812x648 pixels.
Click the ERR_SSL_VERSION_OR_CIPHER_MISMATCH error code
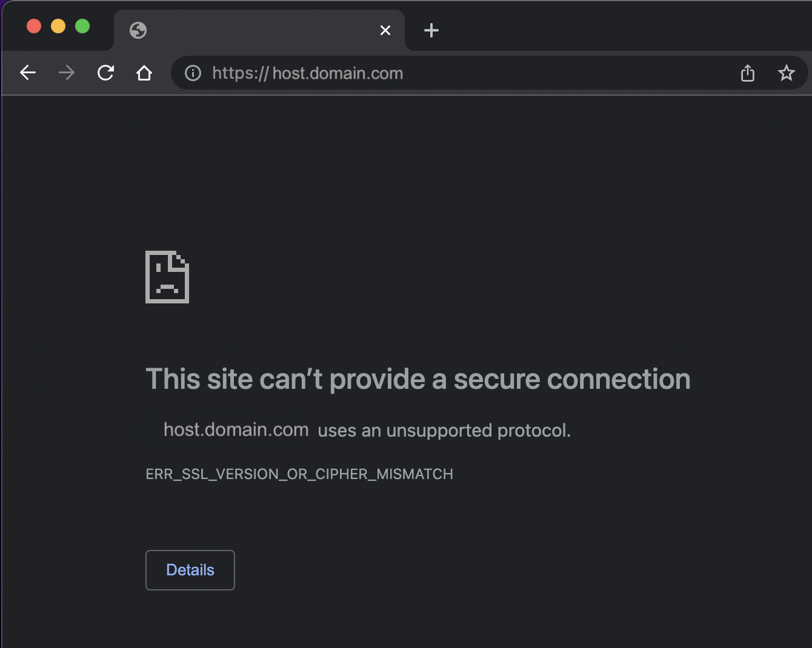pyautogui.click(x=299, y=474)
